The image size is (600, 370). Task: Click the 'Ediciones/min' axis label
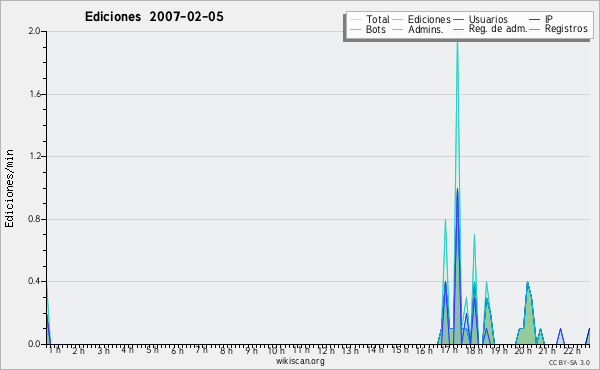(9, 188)
